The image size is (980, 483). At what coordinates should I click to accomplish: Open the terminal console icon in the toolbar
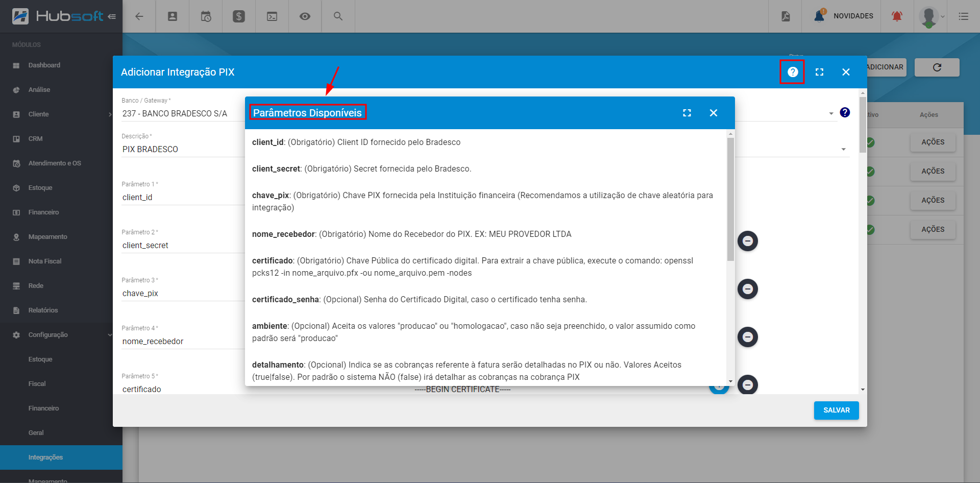point(272,16)
